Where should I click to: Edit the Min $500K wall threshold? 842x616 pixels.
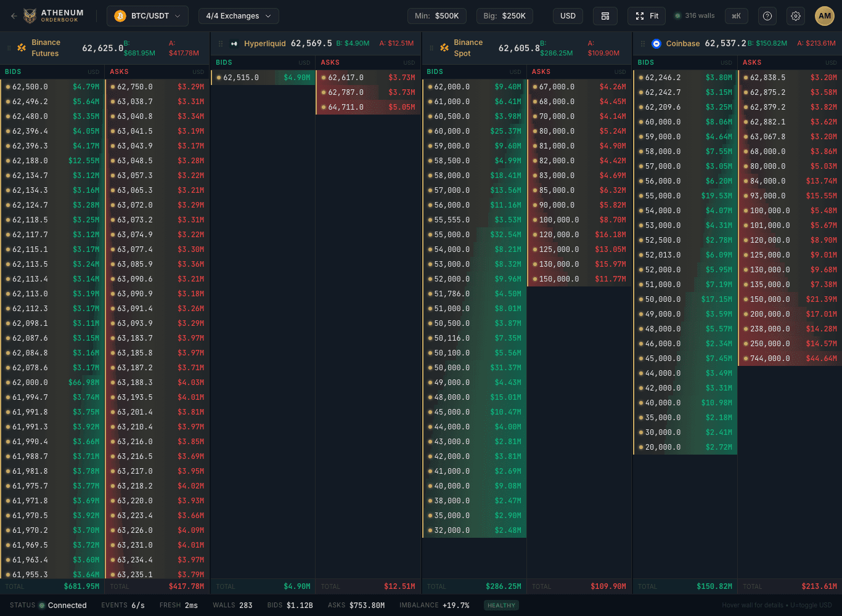coord(437,16)
